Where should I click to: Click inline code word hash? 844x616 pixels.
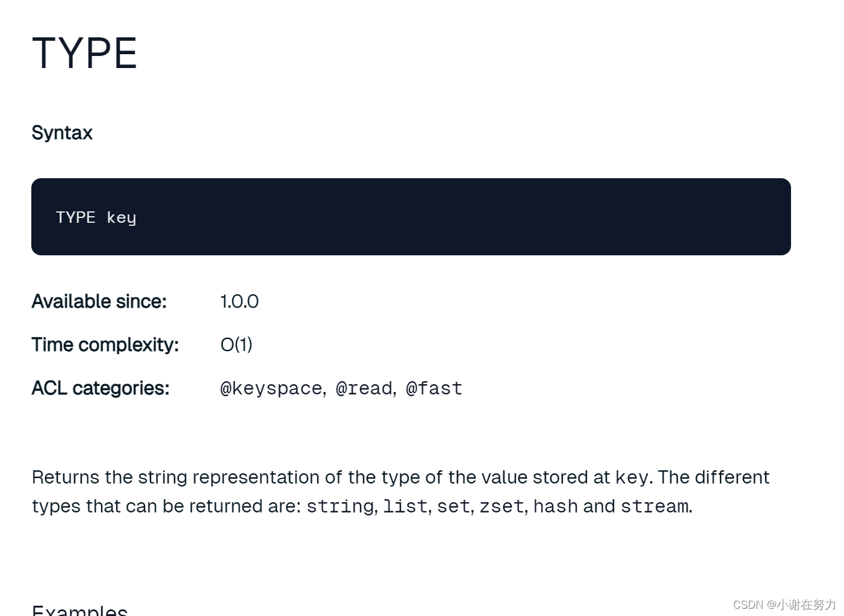pos(556,506)
